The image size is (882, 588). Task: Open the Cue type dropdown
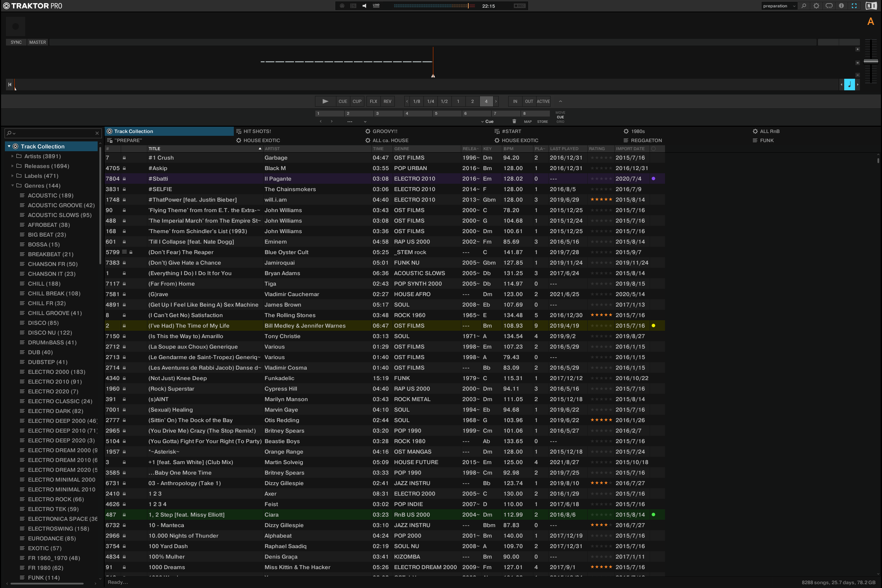click(x=488, y=121)
